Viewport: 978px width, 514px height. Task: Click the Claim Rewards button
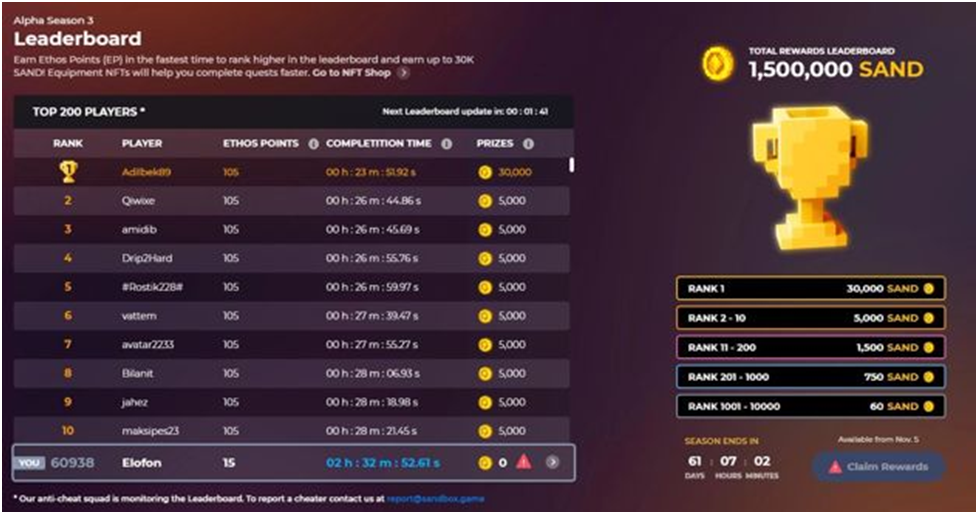click(x=878, y=467)
